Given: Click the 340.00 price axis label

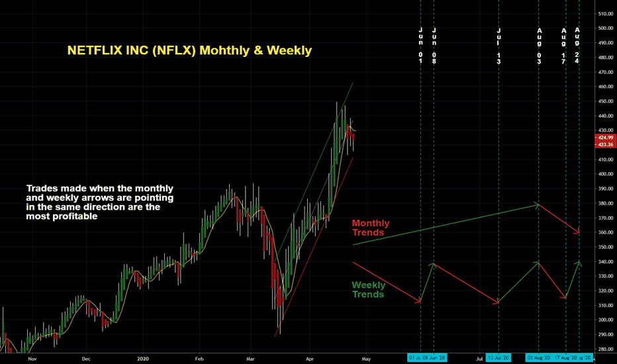Looking at the screenshot, I should click(x=606, y=261).
